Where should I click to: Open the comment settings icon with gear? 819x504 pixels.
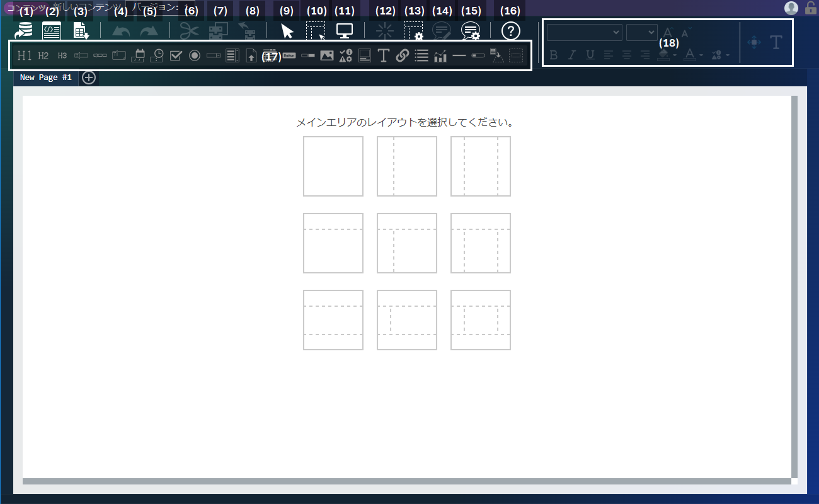[x=471, y=31]
